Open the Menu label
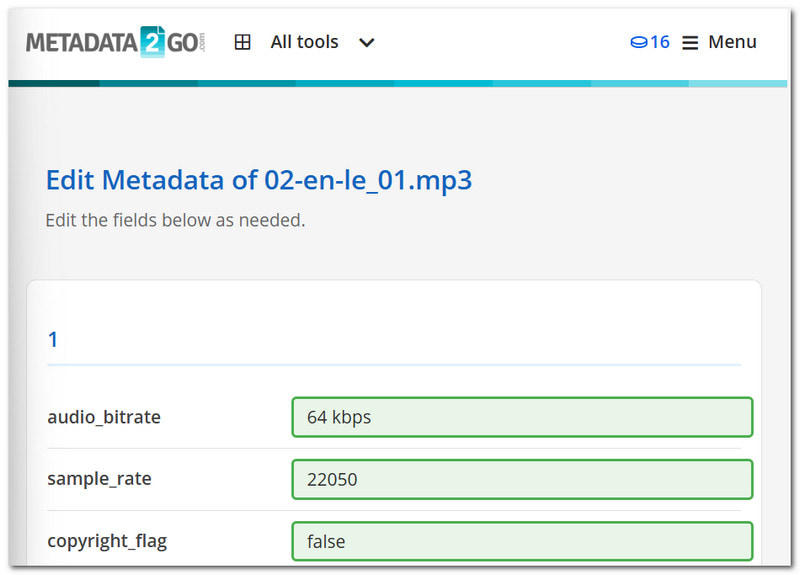This screenshot has width=800, height=575. 732,42
